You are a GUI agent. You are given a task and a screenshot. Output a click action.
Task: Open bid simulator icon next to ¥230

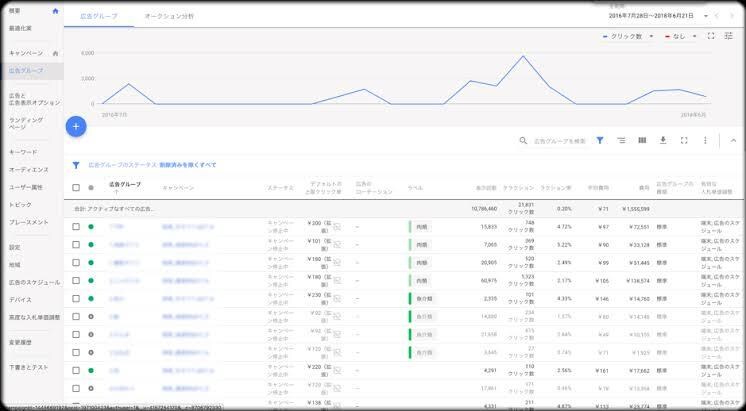pos(337,299)
